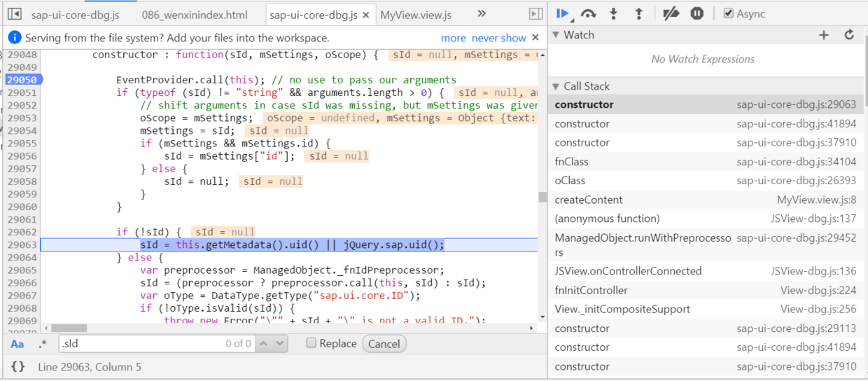Select JSView.onControllerConnected frame

point(706,271)
